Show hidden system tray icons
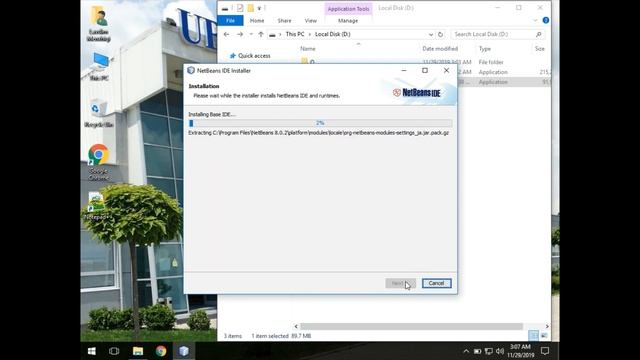Image resolution: width=640 pixels, height=360 pixels. 466,351
